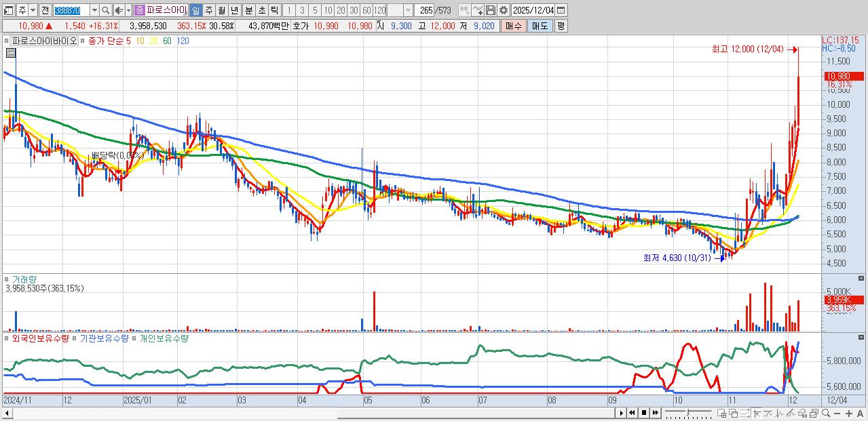Save the chart with the floppy disk icon
Viewport: 868px width, 421px height.
pyautogui.click(x=491, y=11)
